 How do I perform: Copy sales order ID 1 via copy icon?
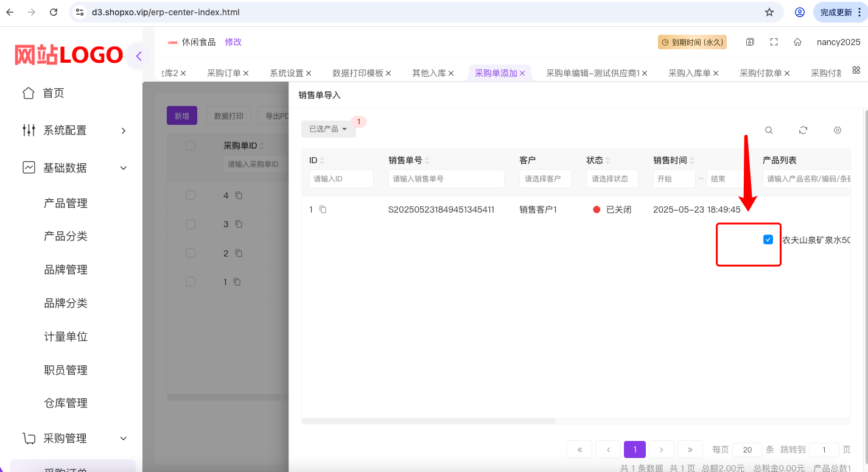pos(323,210)
